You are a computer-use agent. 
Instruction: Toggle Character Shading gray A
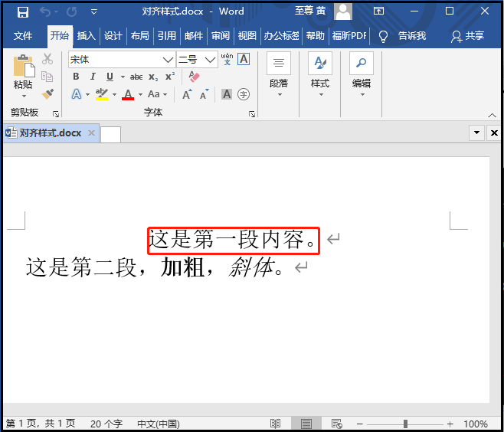pos(227,94)
